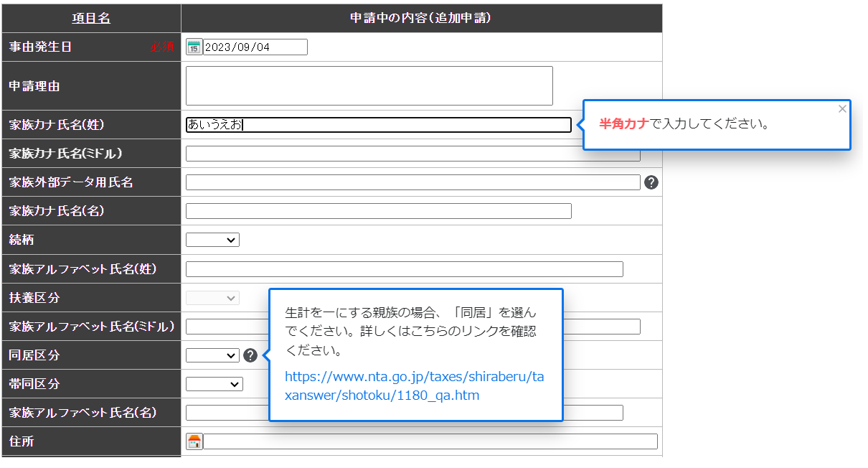Image resolution: width=868 pixels, height=468 pixels.
Task: Focus the 事由発生日 date field
Action: 255,47
